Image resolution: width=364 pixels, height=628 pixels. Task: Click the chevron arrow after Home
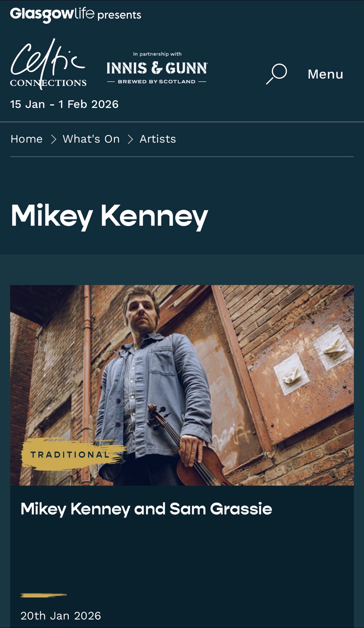coord(54,139)
